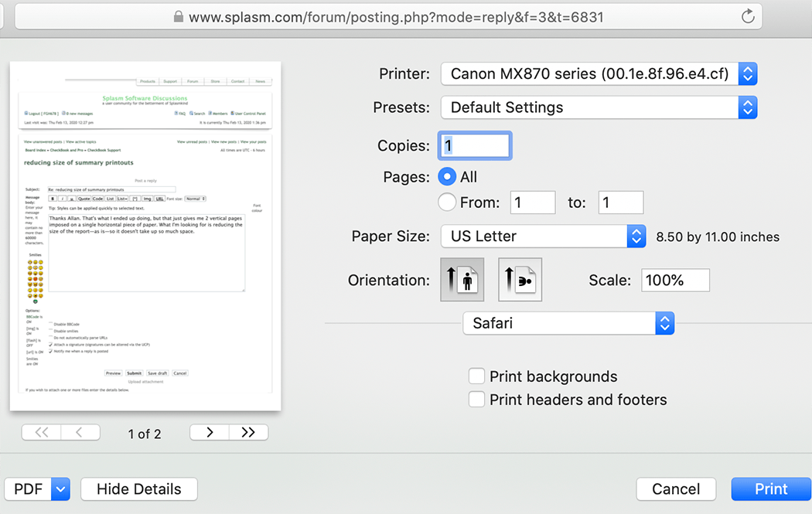
Task: Click the Hide Details button
Action: tap(138, 489)
